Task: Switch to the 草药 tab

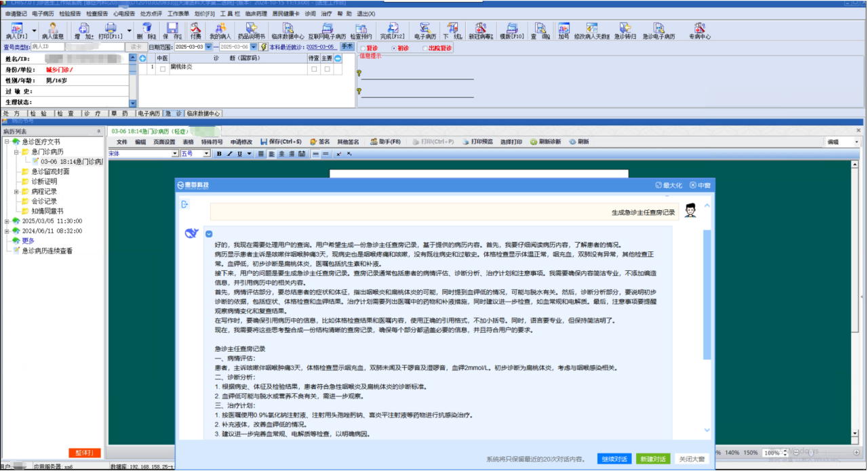Action: 120,113
